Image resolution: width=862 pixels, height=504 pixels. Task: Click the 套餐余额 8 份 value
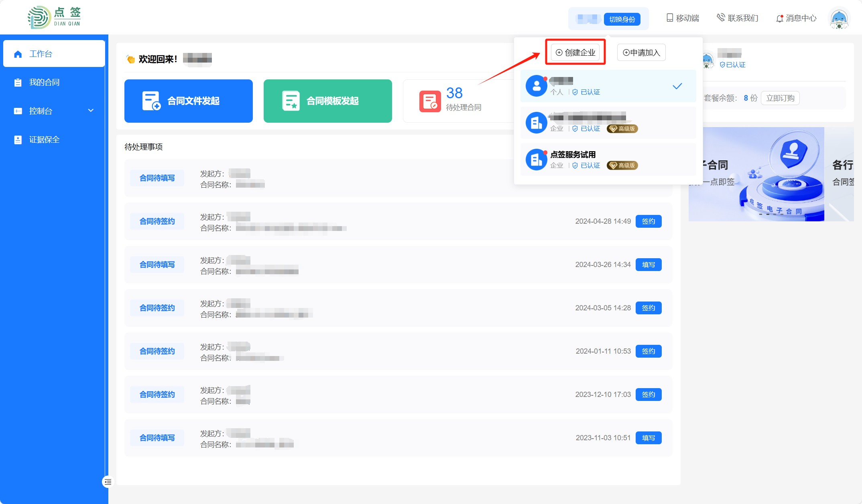coord(750,98)
